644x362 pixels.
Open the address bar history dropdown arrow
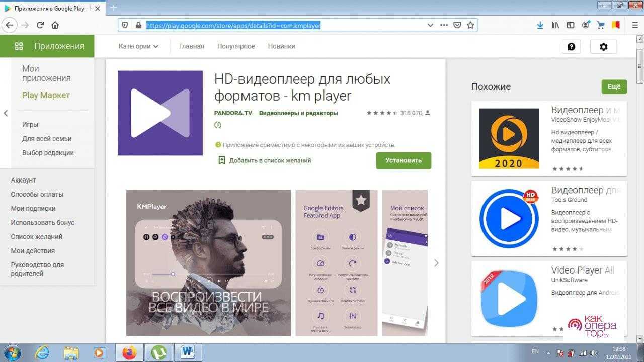pos(430,25)
